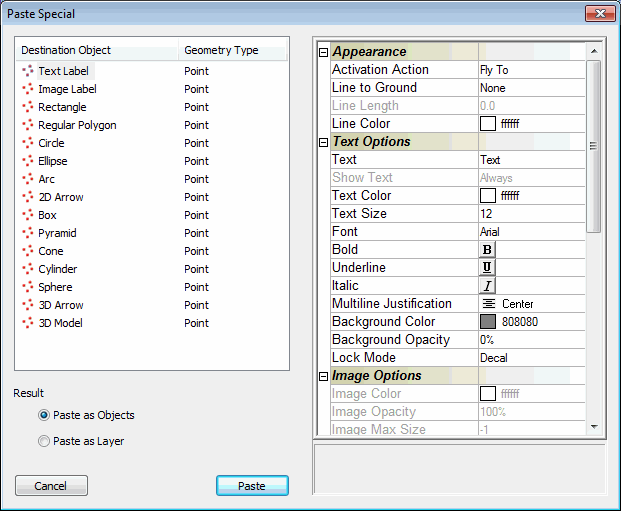621x511 pixels.
Task: Collapse the Appearance property group
Action: pos(323,52)
